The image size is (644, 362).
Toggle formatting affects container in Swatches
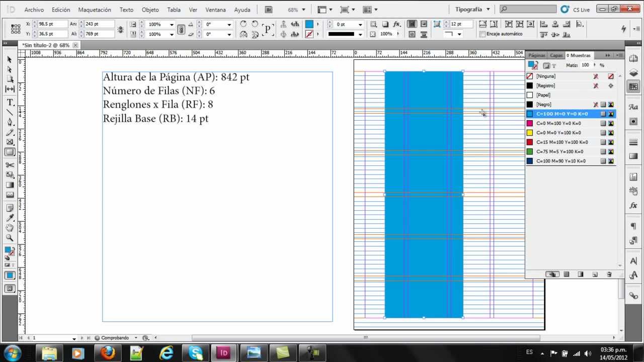(546, 66)
